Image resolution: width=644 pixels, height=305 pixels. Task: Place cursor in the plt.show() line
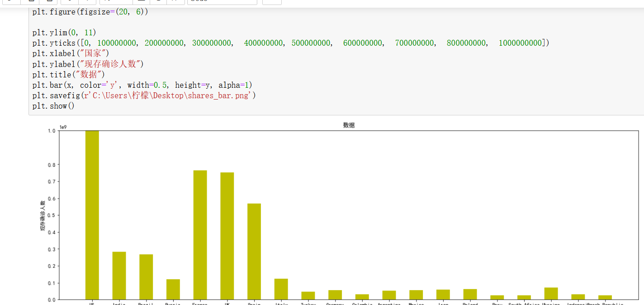point(52,105)
